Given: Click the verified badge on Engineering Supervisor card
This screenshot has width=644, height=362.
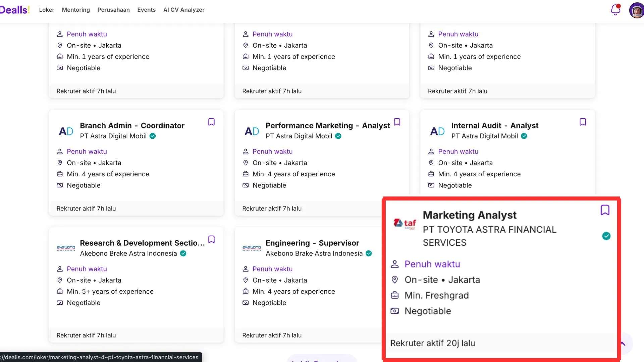Looking at the screenshot, I should click(369, 253).
